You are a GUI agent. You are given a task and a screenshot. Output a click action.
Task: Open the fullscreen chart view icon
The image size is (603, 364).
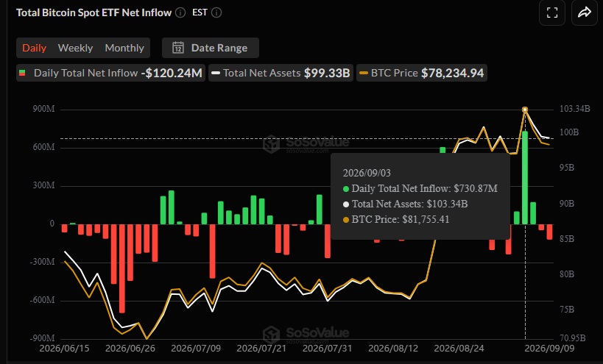[552, 13]
